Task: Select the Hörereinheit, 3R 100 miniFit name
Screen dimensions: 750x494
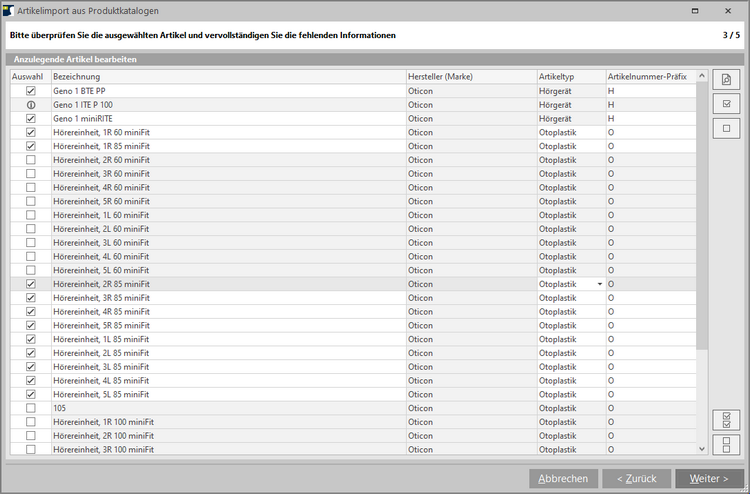Action: click(x=229, y=450)
